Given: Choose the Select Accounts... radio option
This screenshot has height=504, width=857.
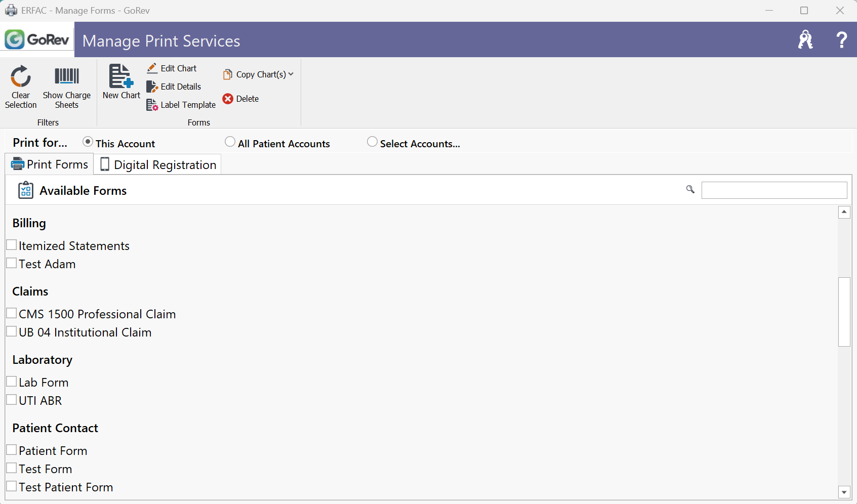Looking at the screenshot, I should tap(372, 142).
